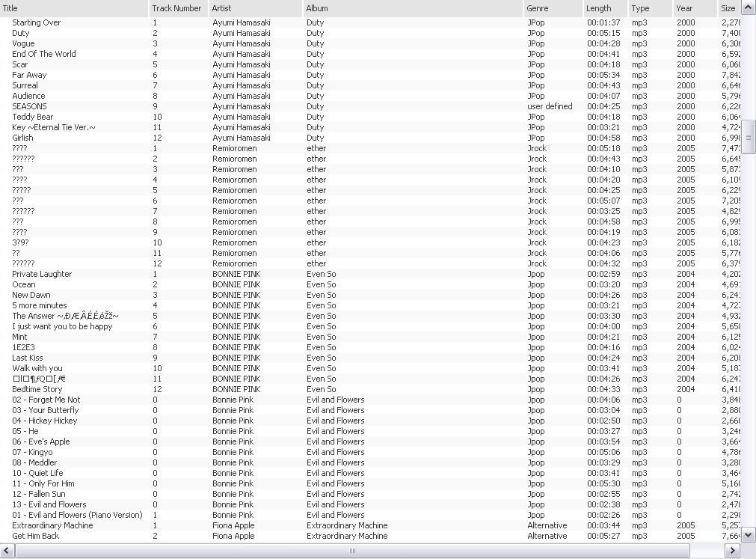The image size is (756, 559).
Task: Select the track 'Mint'
Action: 19,337
